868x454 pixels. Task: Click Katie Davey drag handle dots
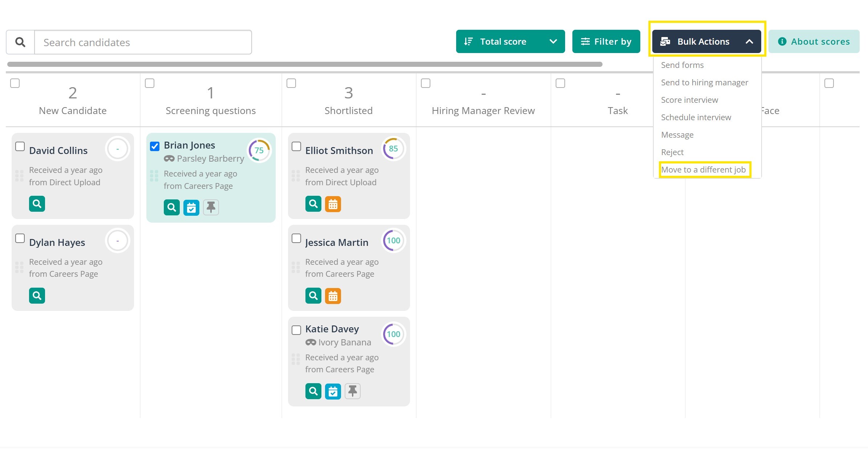296,359
